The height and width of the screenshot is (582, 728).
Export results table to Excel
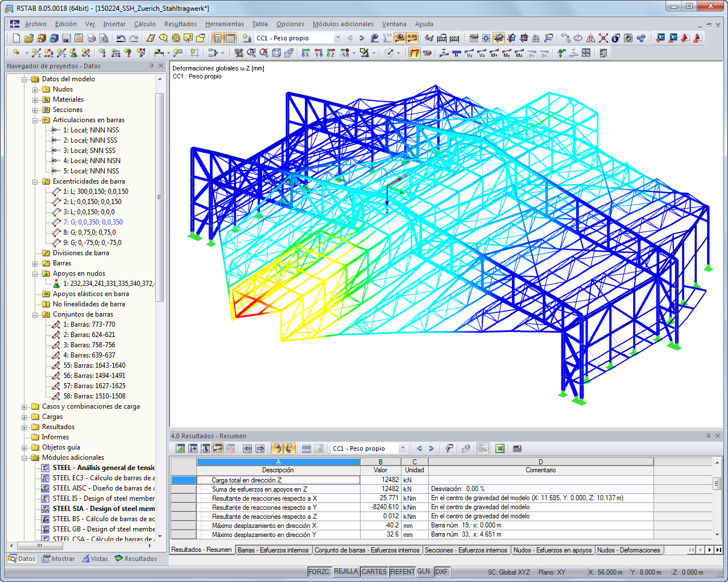[499, 448]
